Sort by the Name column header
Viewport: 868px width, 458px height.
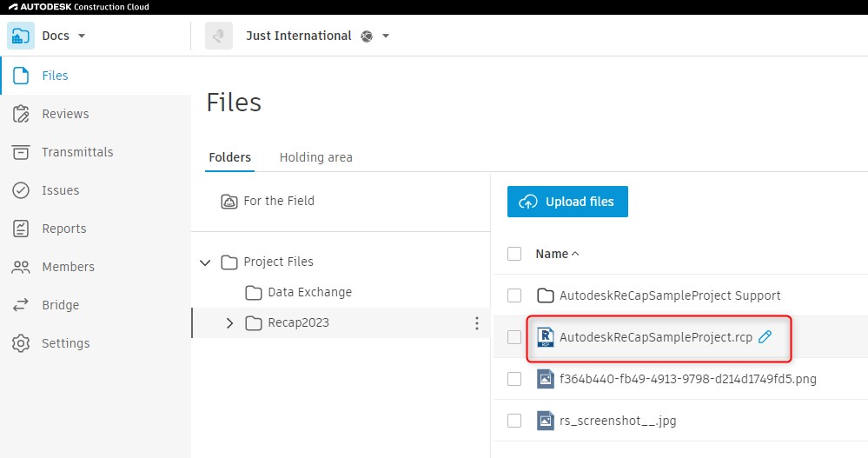click(552, 254)
